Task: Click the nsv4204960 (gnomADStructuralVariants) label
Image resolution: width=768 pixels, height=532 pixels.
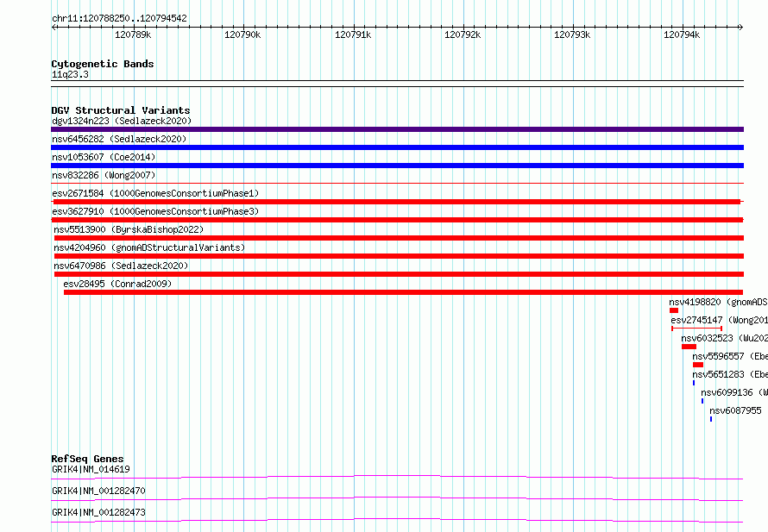Action: click(149, 247)
